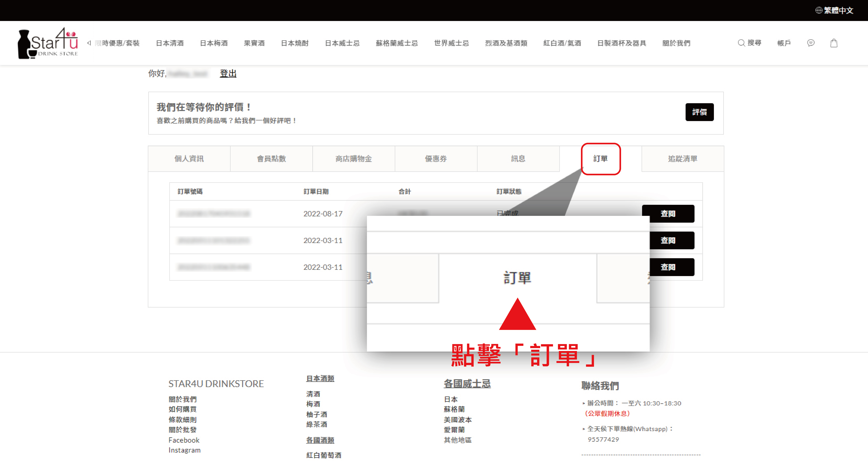Switch to the 個人資訊 tab
Image resolution: width=868 pixels, height=462 pixels.
coord(189,159)
